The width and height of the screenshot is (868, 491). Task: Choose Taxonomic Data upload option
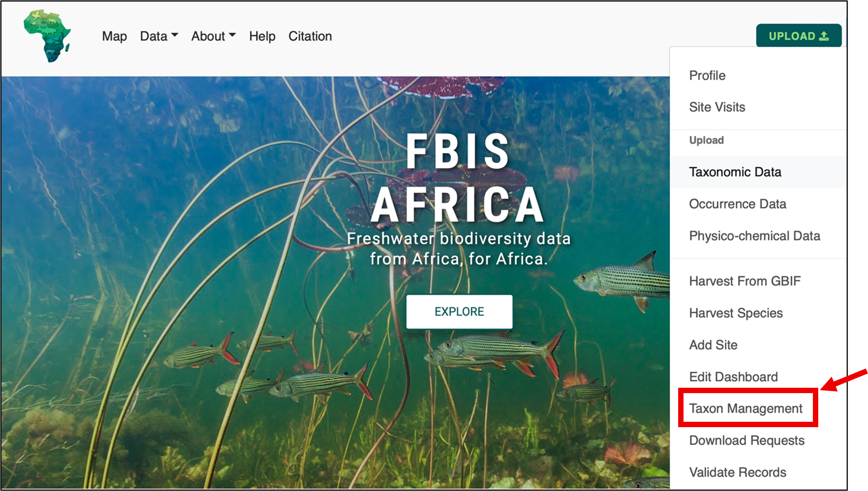(735, 172)
